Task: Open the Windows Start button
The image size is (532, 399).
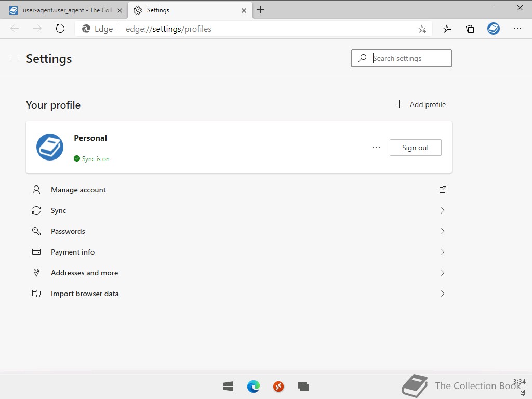Action: click(229, 387)
